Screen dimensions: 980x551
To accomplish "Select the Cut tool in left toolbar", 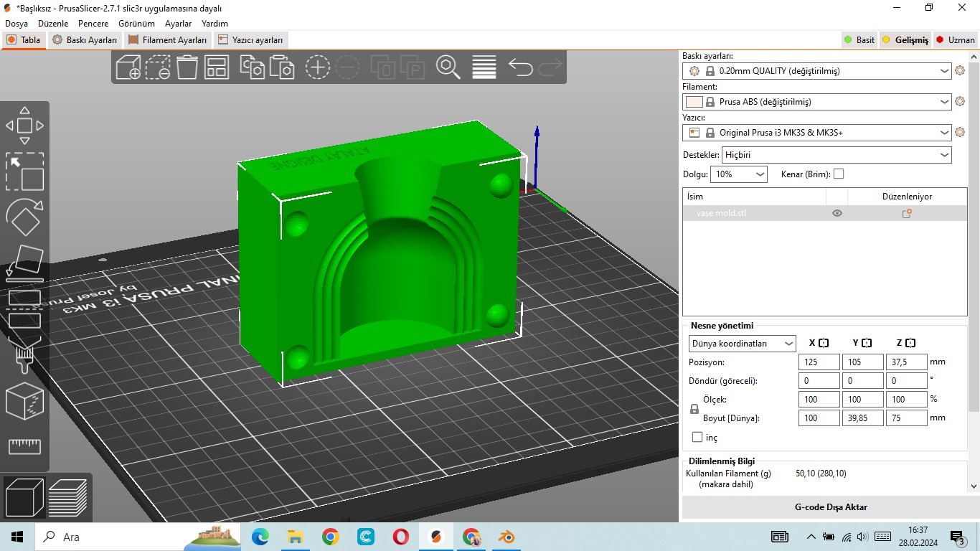I will coord(24,309).
